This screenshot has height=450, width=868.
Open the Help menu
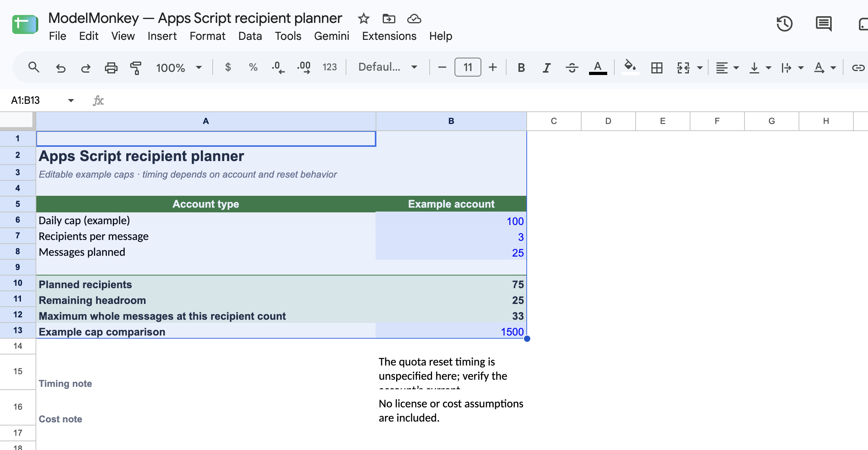(440, 36)
